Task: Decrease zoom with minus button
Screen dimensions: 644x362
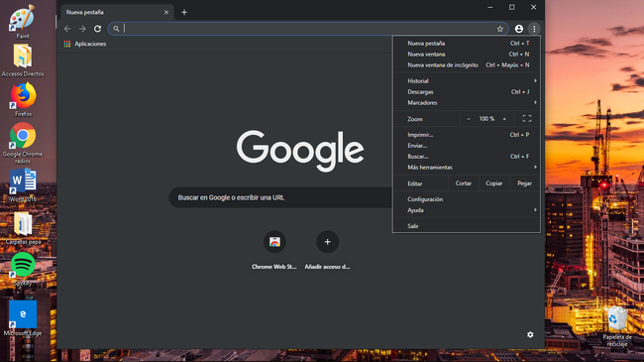Action: point(469,119)
